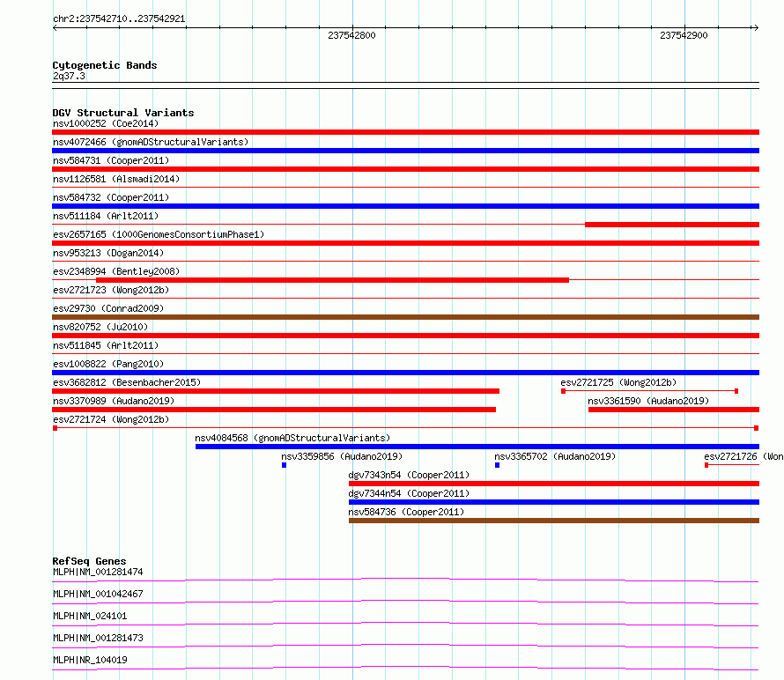The height and width of the screenshot is (680, 784).
Task: Click the small blue nsv3359856 marker
Action: [x=284, y=465]
